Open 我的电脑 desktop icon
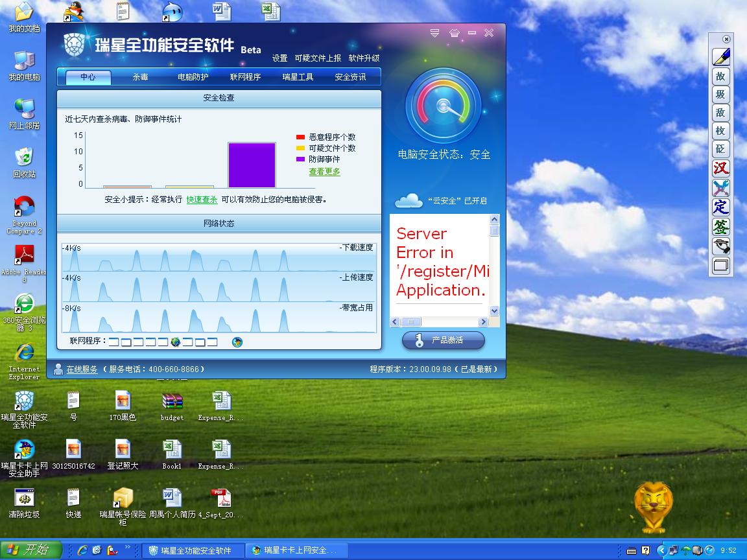747x560 pixels. (x=24, y=66)
